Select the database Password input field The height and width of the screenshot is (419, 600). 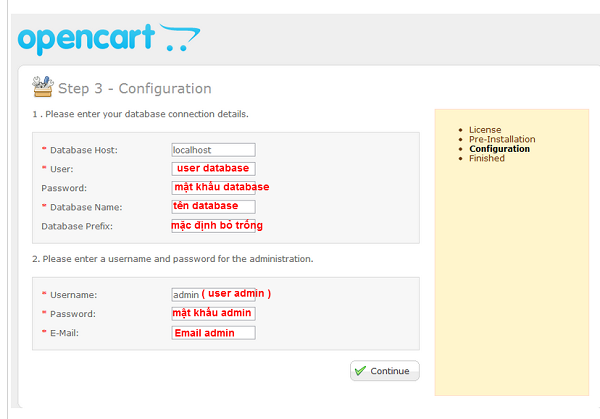pos(212,187)
